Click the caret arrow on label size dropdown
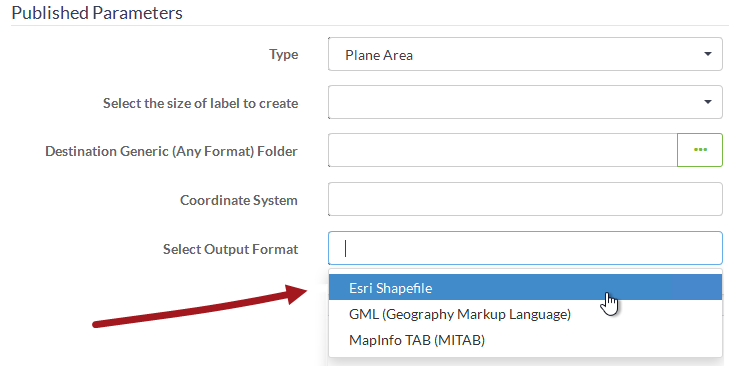 click(708, 102)
